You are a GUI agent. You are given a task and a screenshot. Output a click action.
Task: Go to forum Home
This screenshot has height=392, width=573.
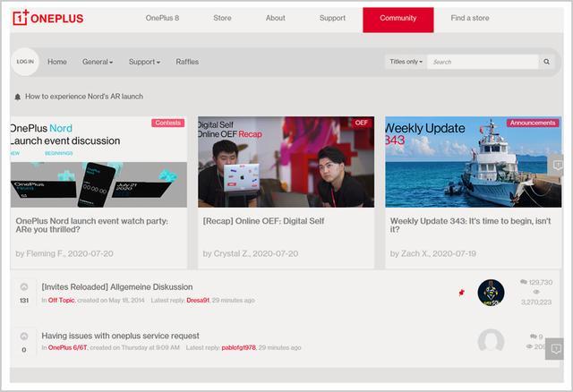[x=57, y=62]
